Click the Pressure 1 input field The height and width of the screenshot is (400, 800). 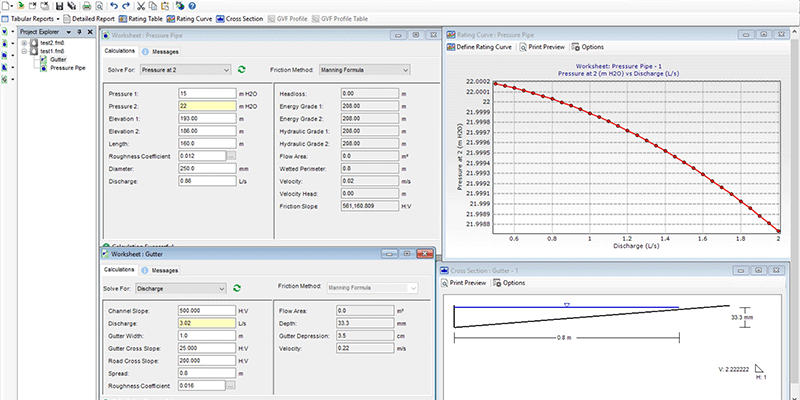pos(207,93)
